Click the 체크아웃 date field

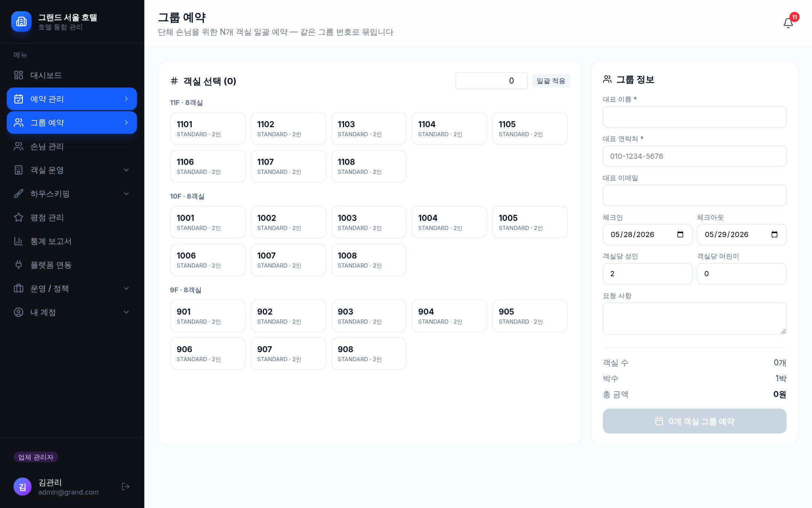741,234
